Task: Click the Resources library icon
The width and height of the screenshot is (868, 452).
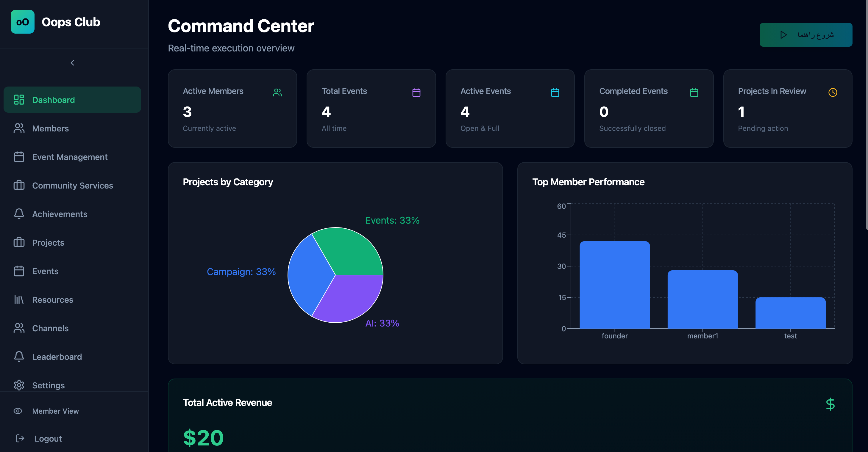Action: (19, 299)
